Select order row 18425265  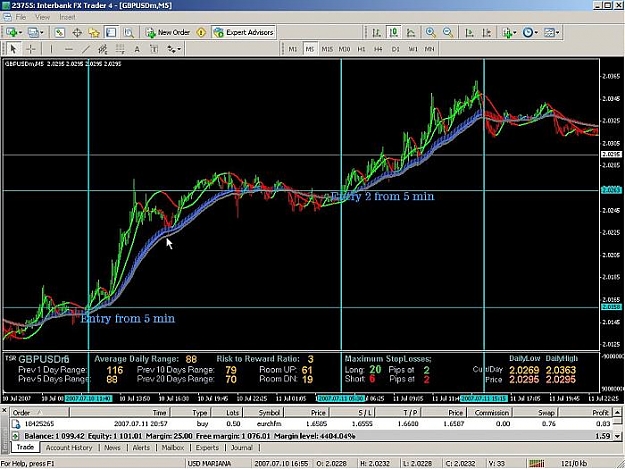tap(311, 424)
